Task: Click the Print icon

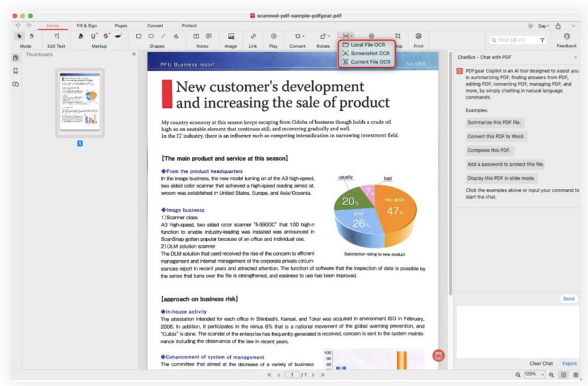Action: click(x=418, y=36)
